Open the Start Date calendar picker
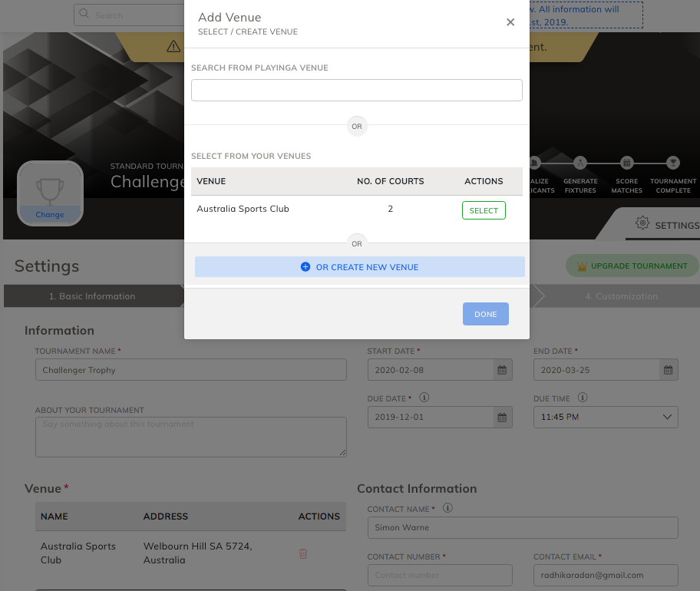 pos(502,370)
